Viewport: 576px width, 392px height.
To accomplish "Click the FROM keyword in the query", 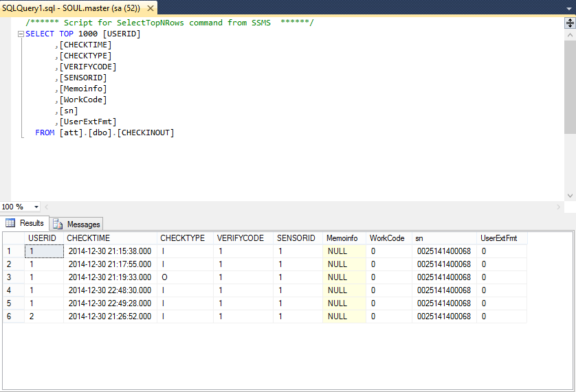I will [45, 133].
